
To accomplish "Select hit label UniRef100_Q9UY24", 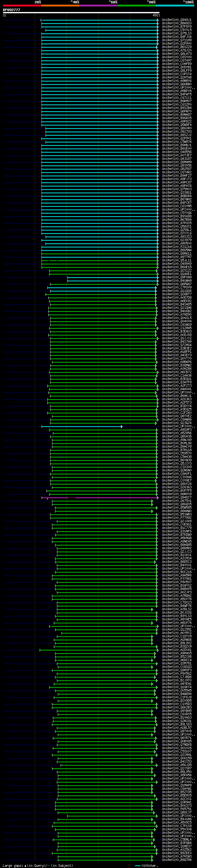I will 177,484.
